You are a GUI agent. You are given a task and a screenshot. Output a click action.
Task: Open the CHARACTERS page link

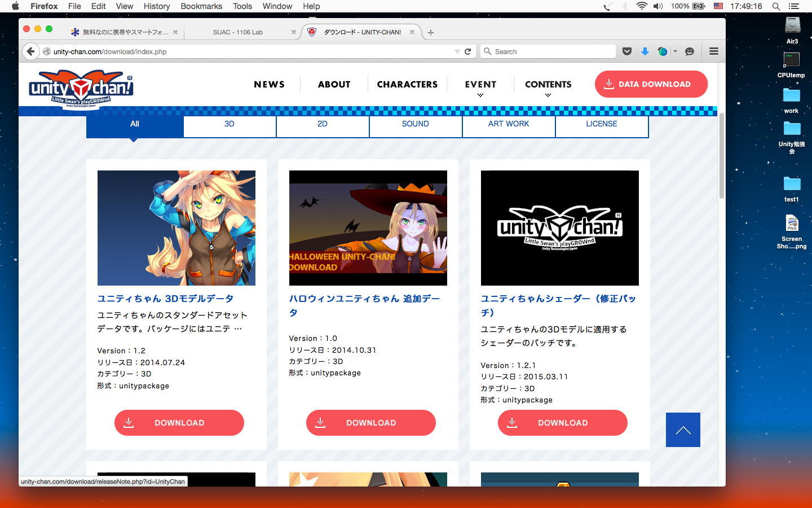(x=407, y=84)
